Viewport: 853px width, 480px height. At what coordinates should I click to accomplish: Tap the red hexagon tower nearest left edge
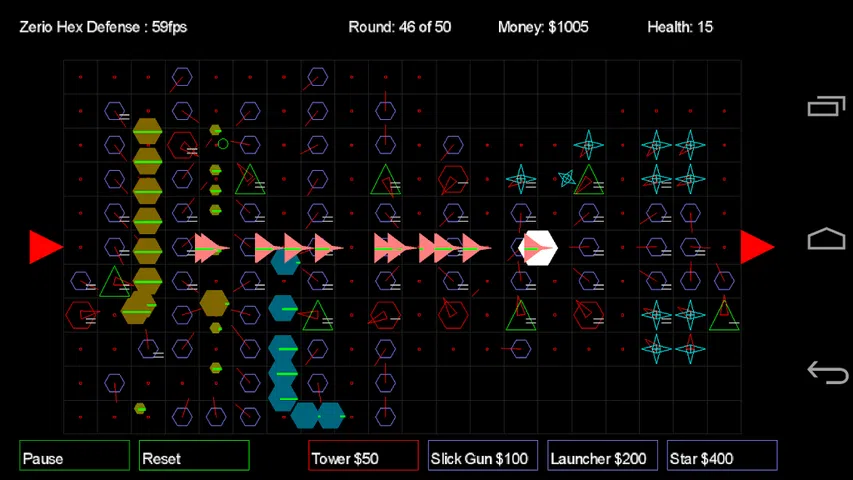pos(80,315)
